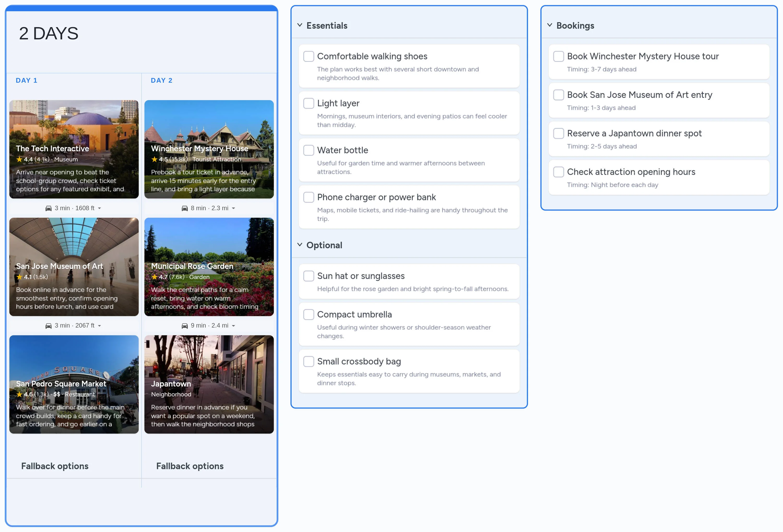Check Book Winchester Mystery House tour

558,56
